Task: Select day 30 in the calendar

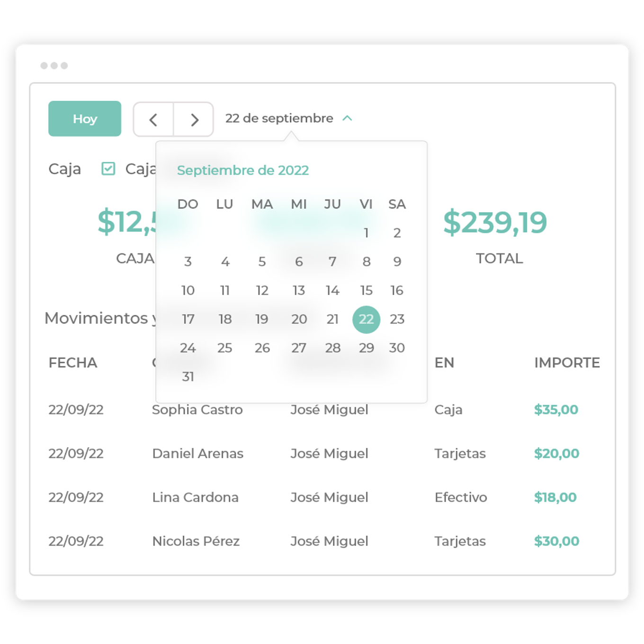Action: [x=397, y=348]
